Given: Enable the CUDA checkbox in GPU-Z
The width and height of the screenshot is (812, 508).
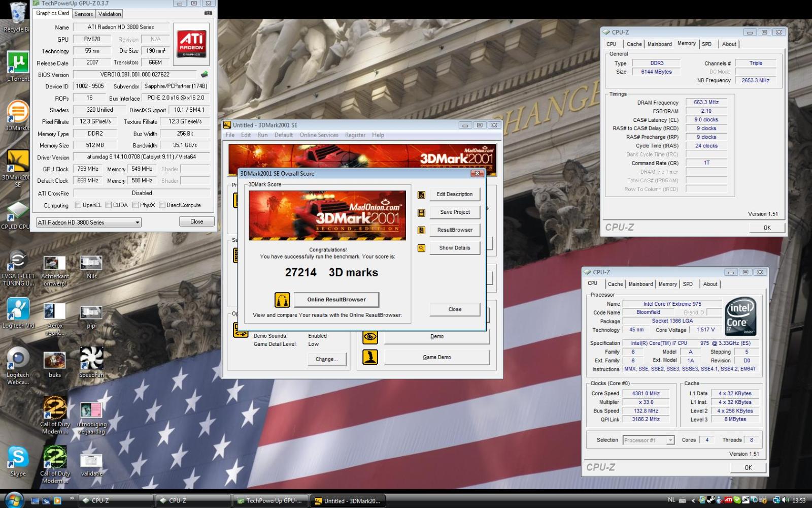Looking at the screenshot, I should coord(109,205).
